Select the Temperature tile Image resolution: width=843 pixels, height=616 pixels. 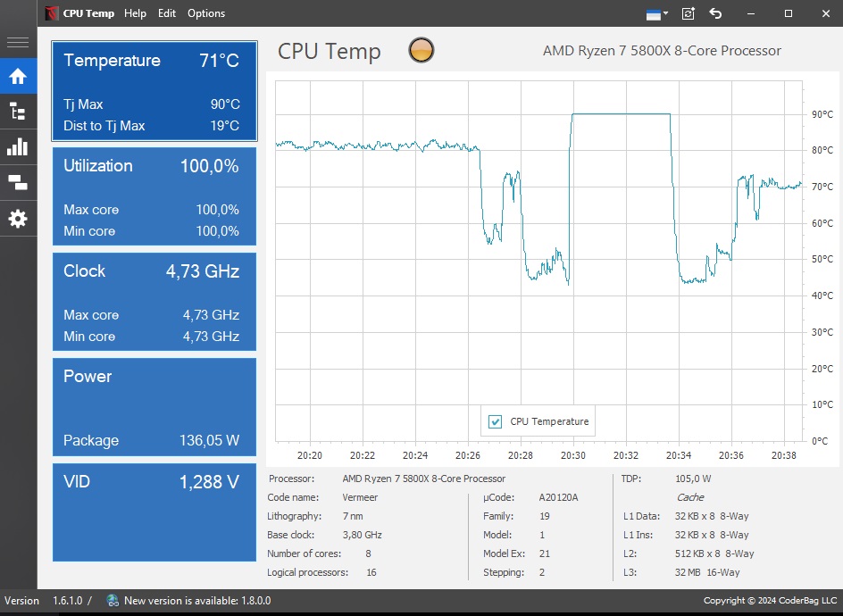click(x=154, y=91)
